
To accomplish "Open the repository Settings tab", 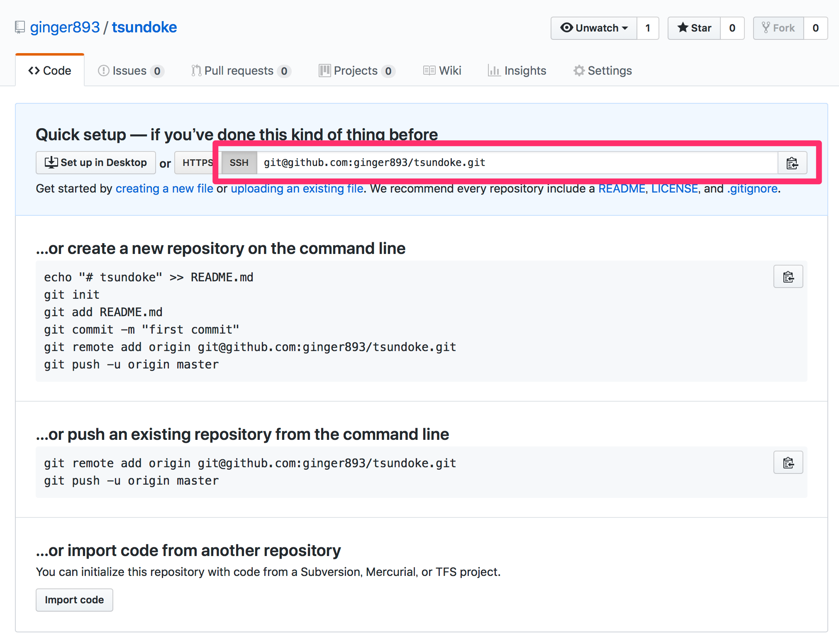I will coord(602,71).
